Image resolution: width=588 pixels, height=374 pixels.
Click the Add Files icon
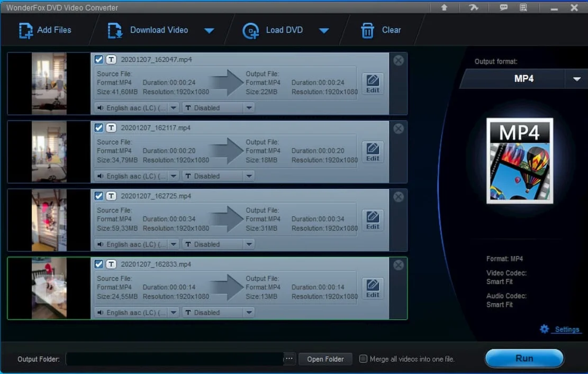click(x=25, y=30)
